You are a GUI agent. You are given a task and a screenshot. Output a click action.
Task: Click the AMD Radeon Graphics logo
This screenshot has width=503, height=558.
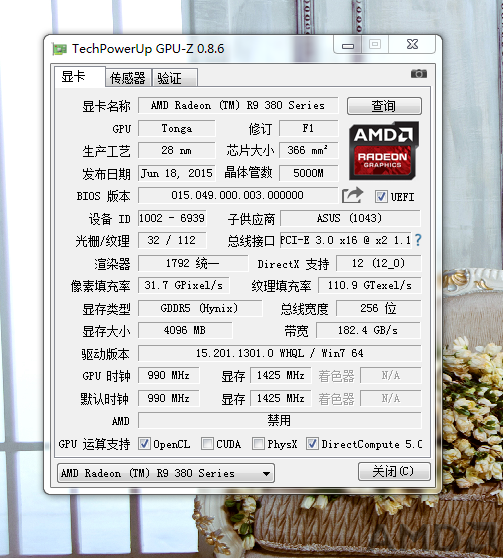(x=384, y=151)
